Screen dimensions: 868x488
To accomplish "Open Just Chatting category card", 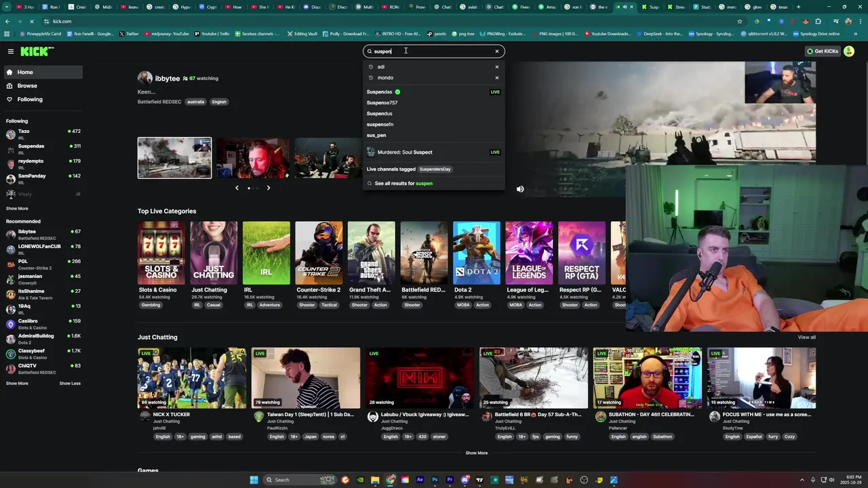I will click(214, 253).
